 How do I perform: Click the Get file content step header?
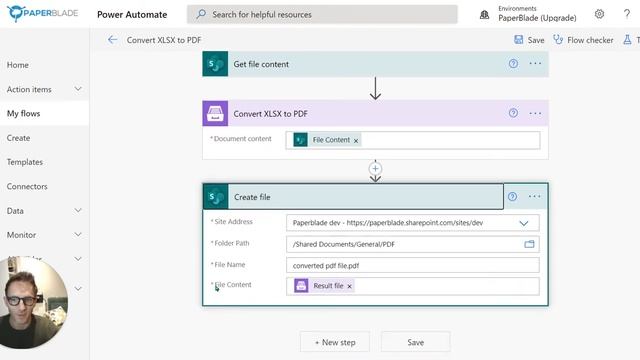[x=375, y=64]
